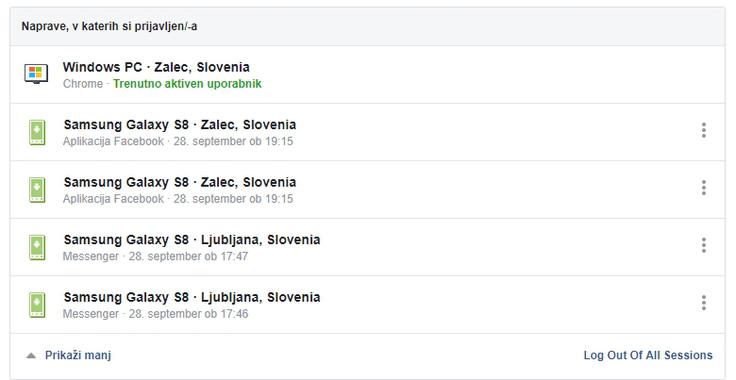
Task: Select Samsung Galaxy S8 Ljubljana title at 17:47
Action: click(192, 240)
